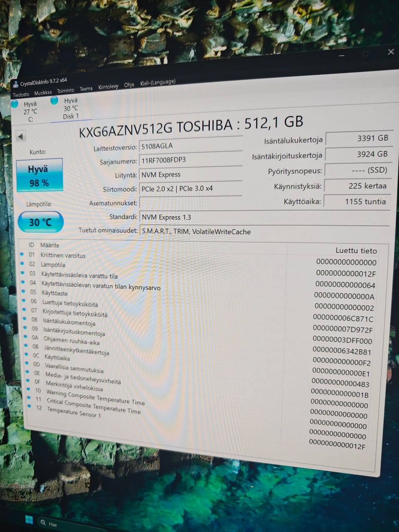
Task: Click the status dot for 07 Kirjoitettuja tietoyksiköitä
Action: coord(25,309)
